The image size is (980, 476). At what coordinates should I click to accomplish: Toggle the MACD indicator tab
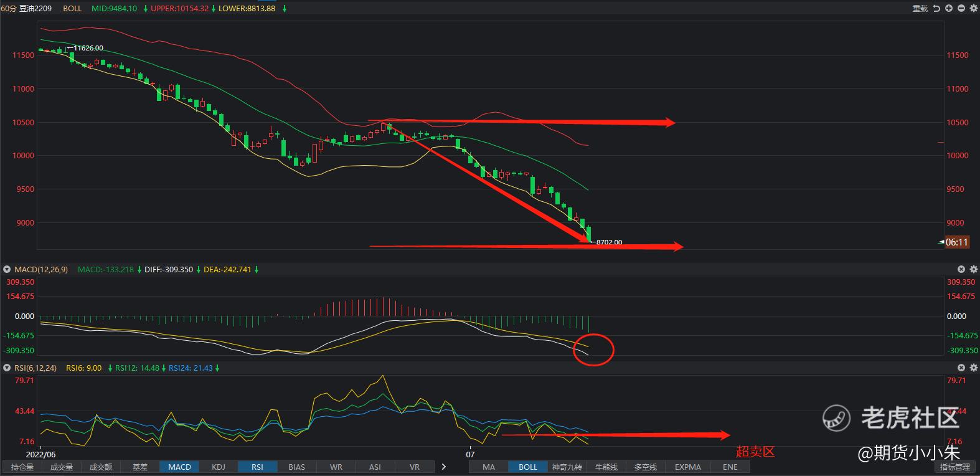click(179, 467)
